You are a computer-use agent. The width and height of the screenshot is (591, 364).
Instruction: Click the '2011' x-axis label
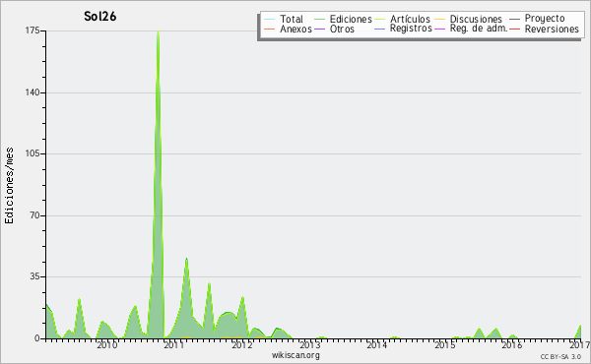point(174,344)
